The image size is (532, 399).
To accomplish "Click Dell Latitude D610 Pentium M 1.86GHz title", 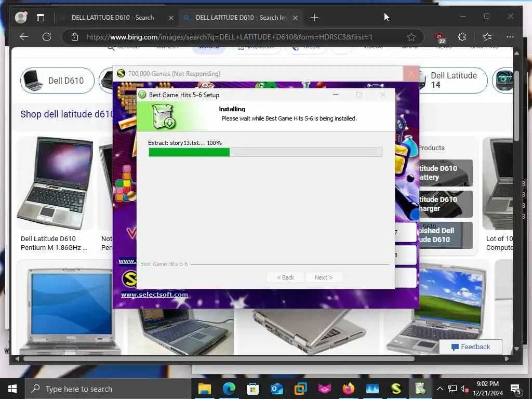I will pyautogui.click(x=54, y=243).
